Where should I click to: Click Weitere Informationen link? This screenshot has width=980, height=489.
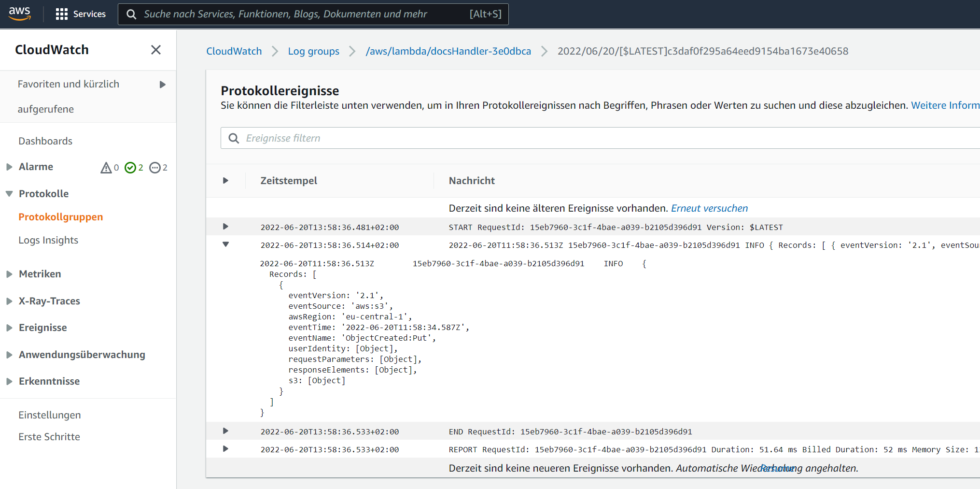(x=945, y=105)
